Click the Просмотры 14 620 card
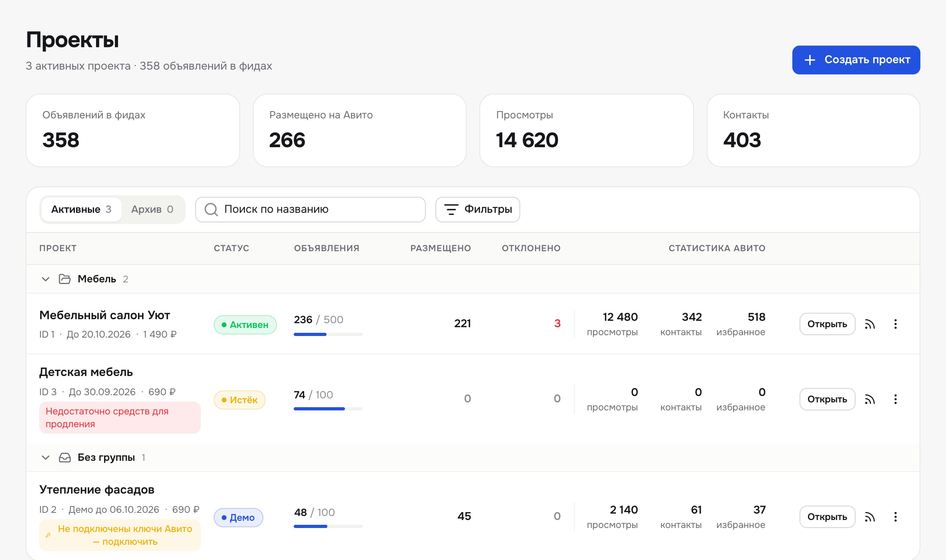Screen dimensions: 946x560 [587, 130]
